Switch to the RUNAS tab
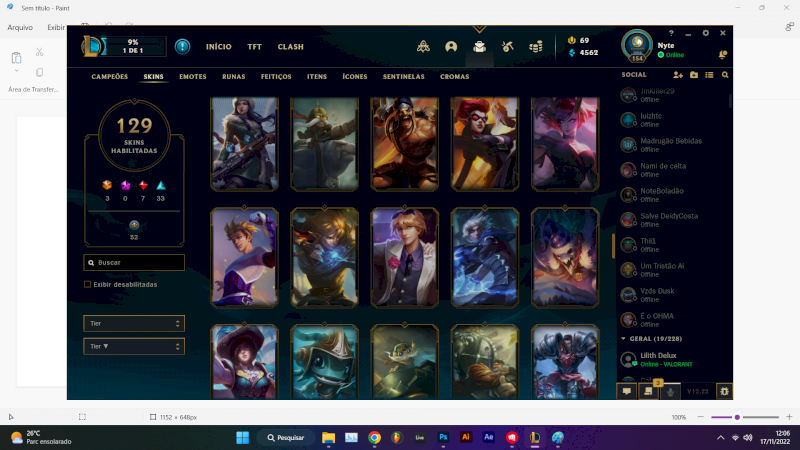 (x=234, y=77)
